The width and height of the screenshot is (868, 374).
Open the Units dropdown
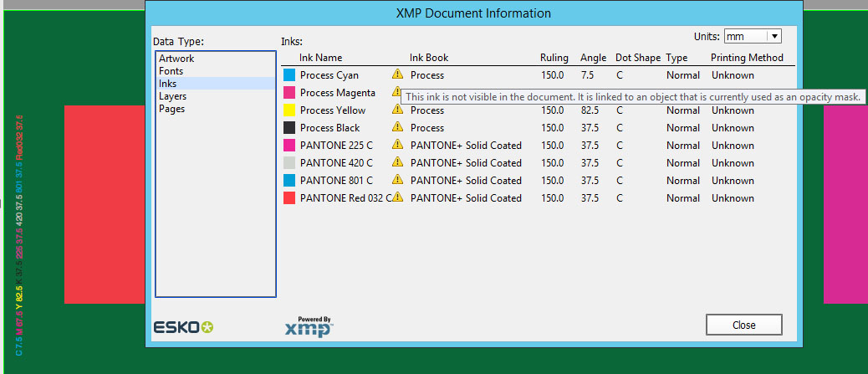pos(753,37)
